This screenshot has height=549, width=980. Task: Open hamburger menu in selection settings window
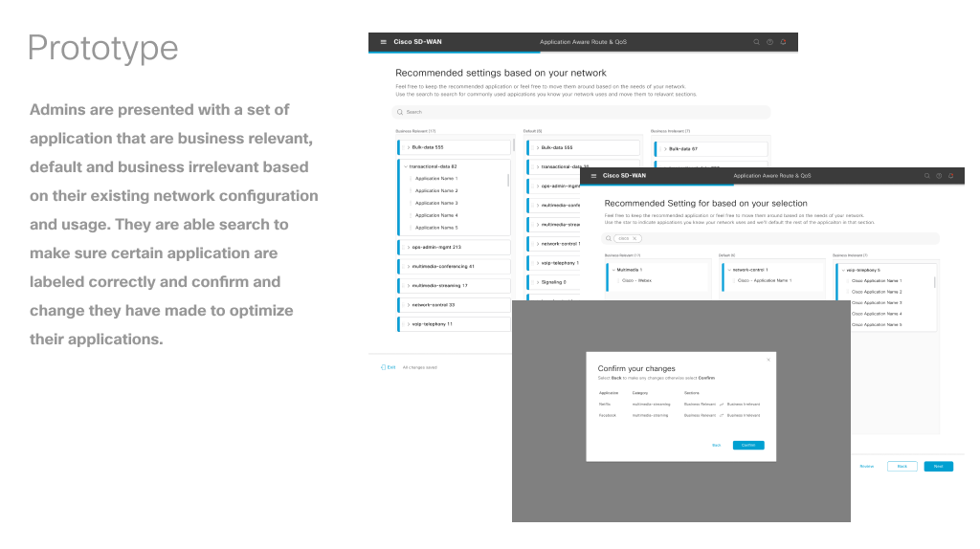click(x=593, y=175)
